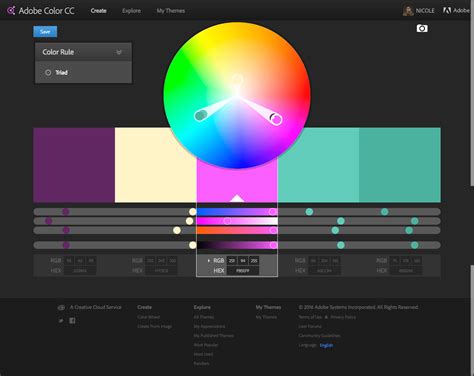Click the HEX field under the cream swatch
Viewport: 474px width, 376px height.
(162, 271)
